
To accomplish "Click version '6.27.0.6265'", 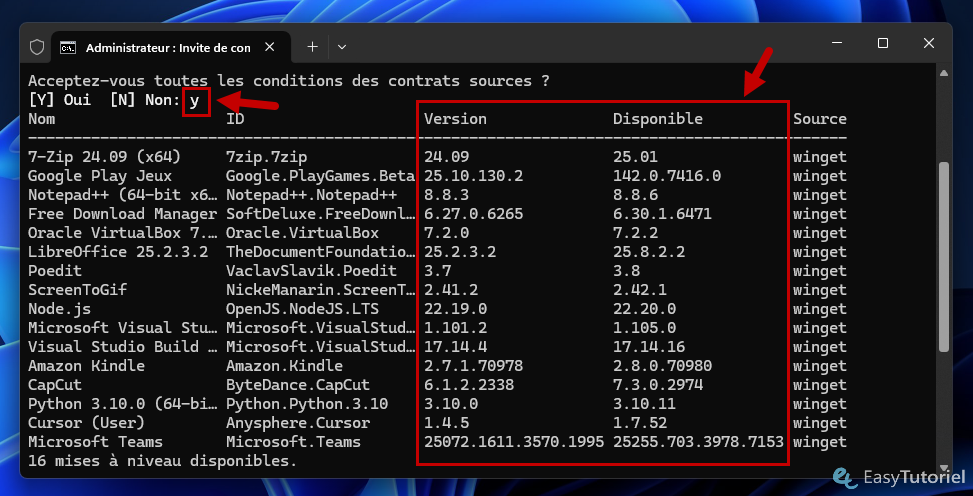I will 473,214.
